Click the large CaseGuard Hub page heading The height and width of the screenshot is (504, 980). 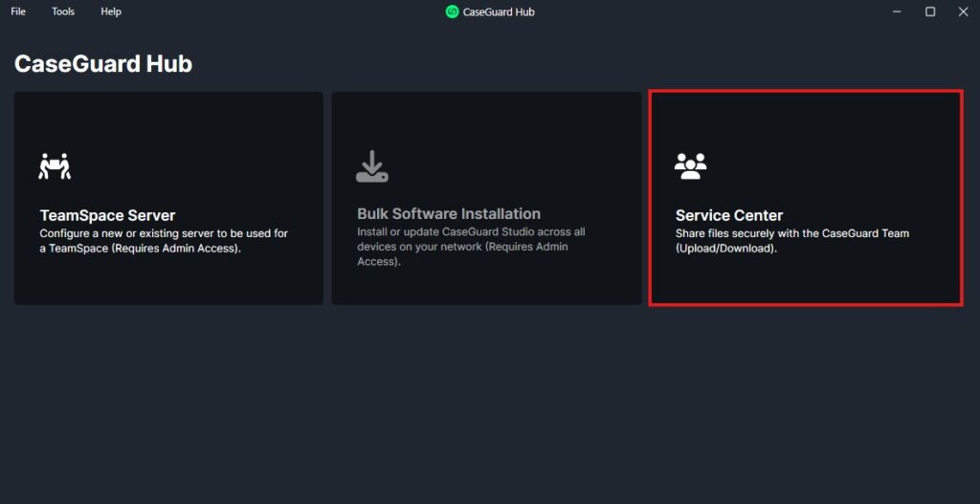(103, 64)
